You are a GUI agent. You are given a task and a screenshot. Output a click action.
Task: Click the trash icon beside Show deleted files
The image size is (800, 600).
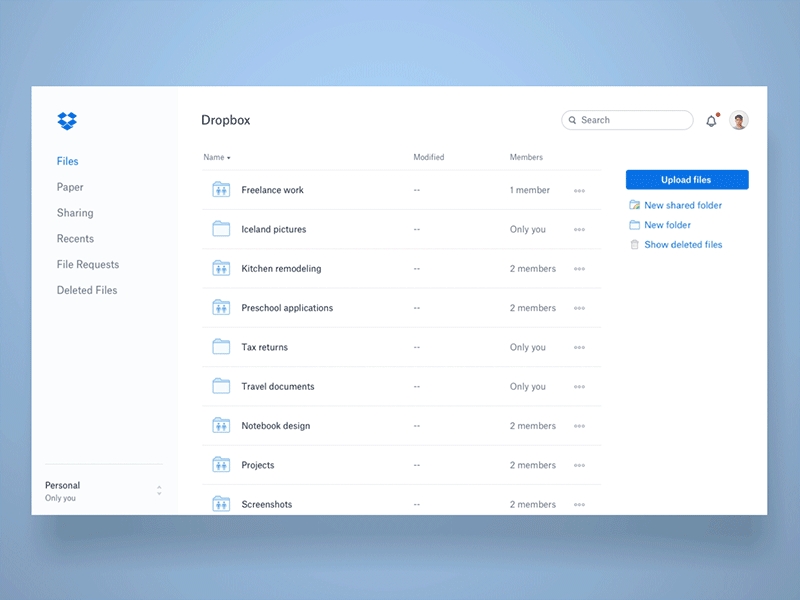[x=634, y=245]
